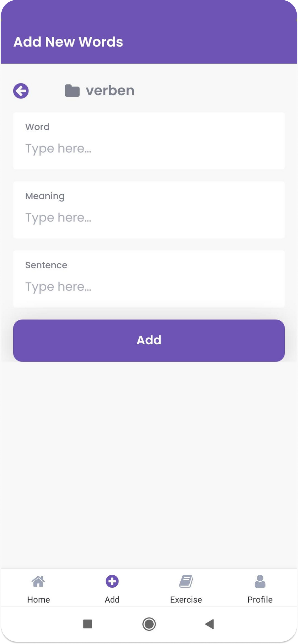Select the Profile person icon
This screenshot has height=644, width=298.
click(260, 581)
